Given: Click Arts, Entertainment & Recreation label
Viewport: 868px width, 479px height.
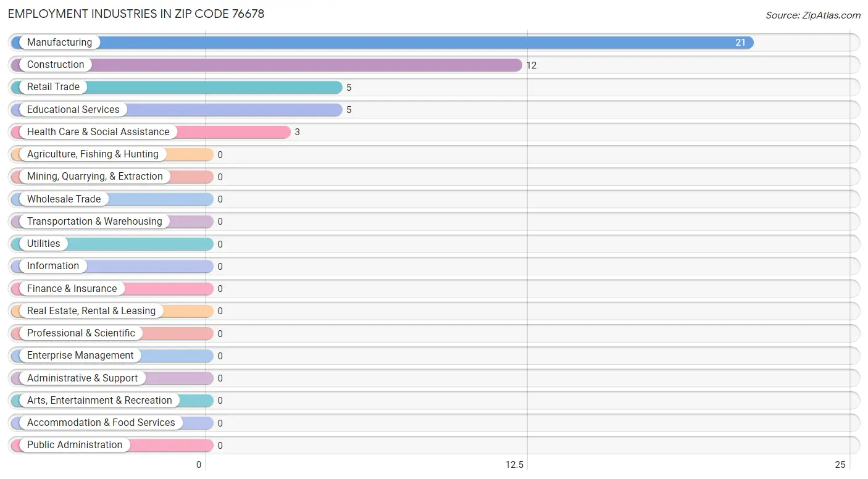Looking at the screenshot, I should 99,400.
